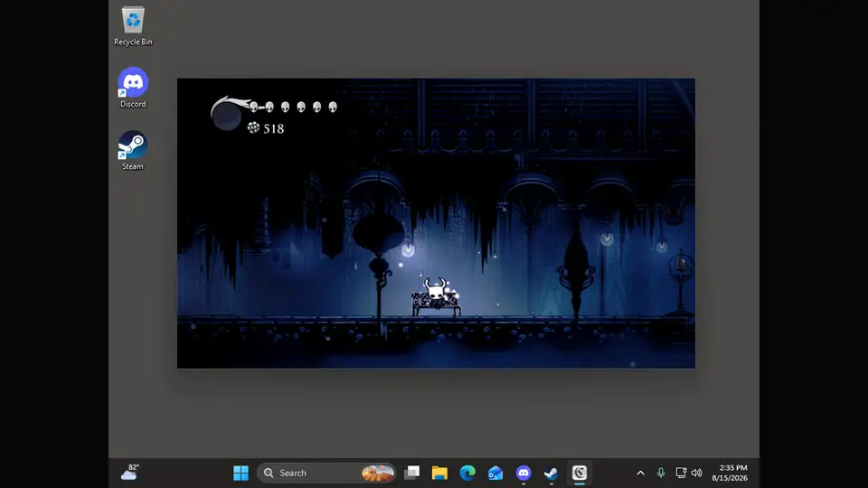
Task: Open the Recycle Bin desktop icon
Action: coord(133,26)
